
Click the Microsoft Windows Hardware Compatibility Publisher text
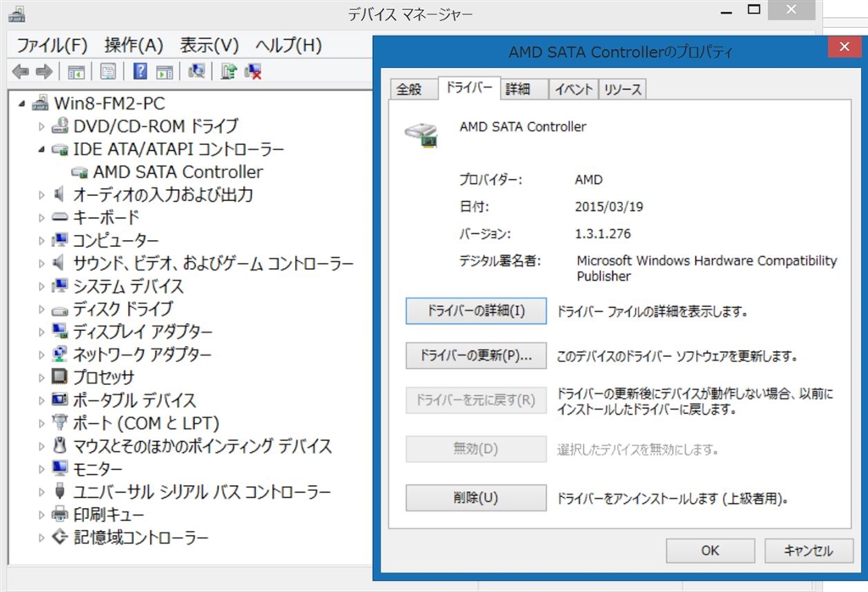pos(706,269)
